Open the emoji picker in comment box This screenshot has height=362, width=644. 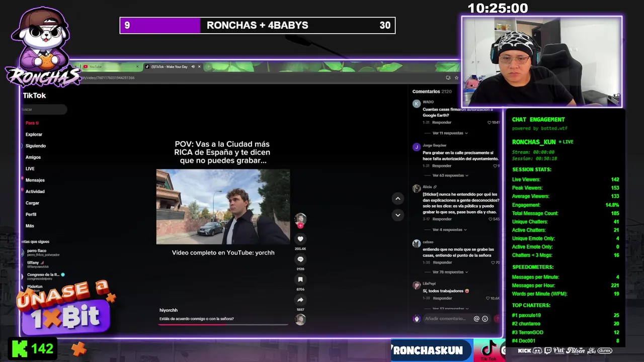point(485,318)
